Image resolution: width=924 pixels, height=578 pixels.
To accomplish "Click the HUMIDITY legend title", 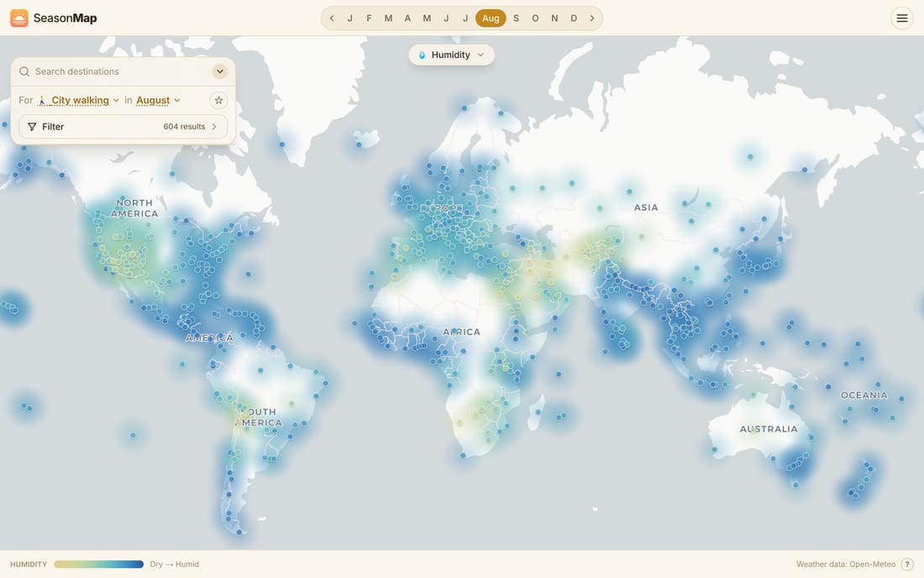I will pyautogui.click(x=29, y=565).
